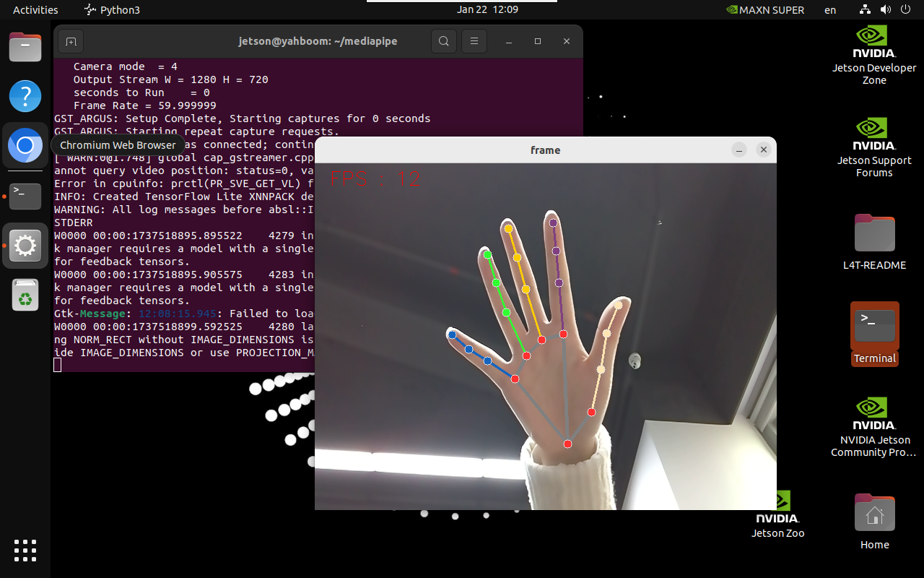The image size is (924, 578).
Task: Open the Python3 app menu
Action: pyautogui.click(x=111, y=10)
